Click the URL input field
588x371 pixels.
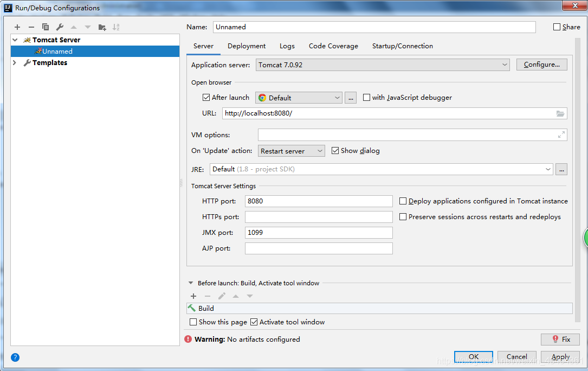click(x=395, y=113)
